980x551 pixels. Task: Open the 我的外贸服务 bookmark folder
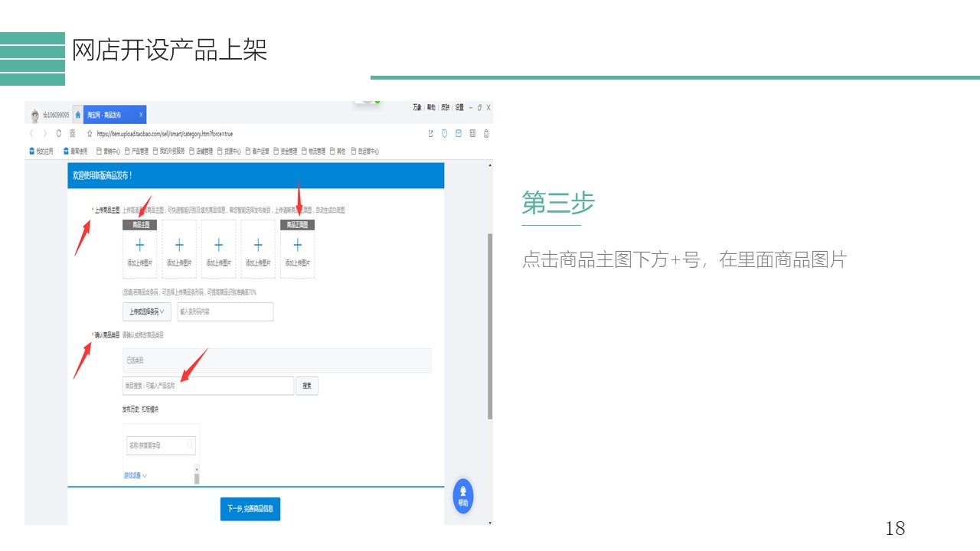(x=169, y=151)
